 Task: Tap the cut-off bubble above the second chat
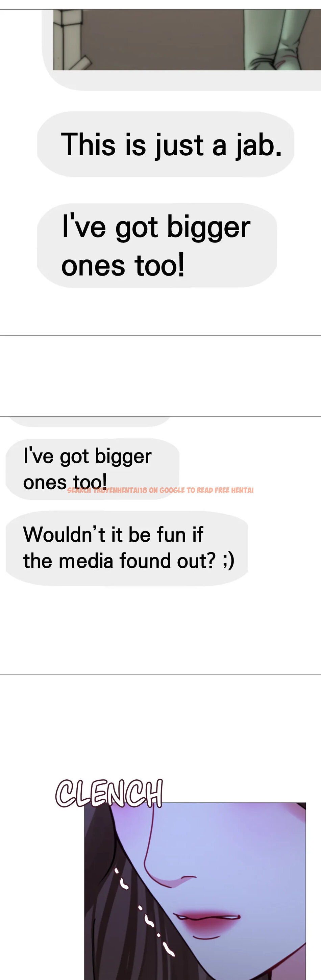tap(90, 421)
